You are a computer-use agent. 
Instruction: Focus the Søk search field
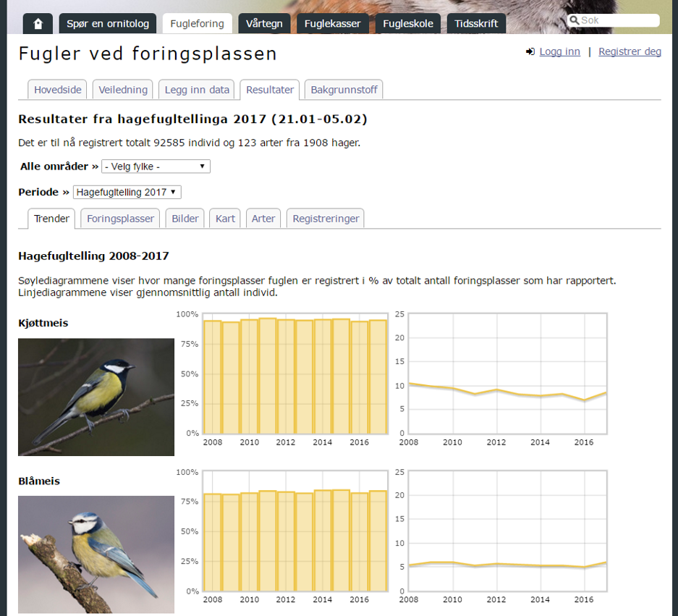(x=613, y=20)
